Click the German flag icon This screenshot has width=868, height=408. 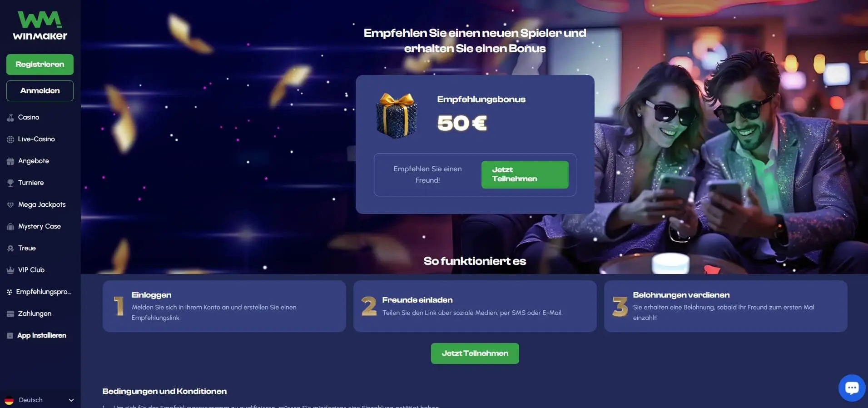(x=9, y=400)
